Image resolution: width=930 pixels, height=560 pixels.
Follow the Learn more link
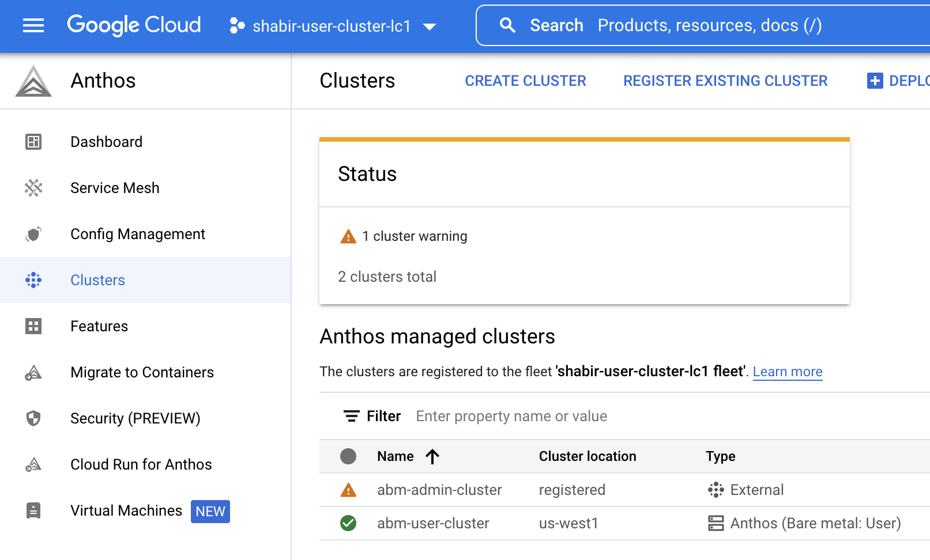[x=787, y=372]
